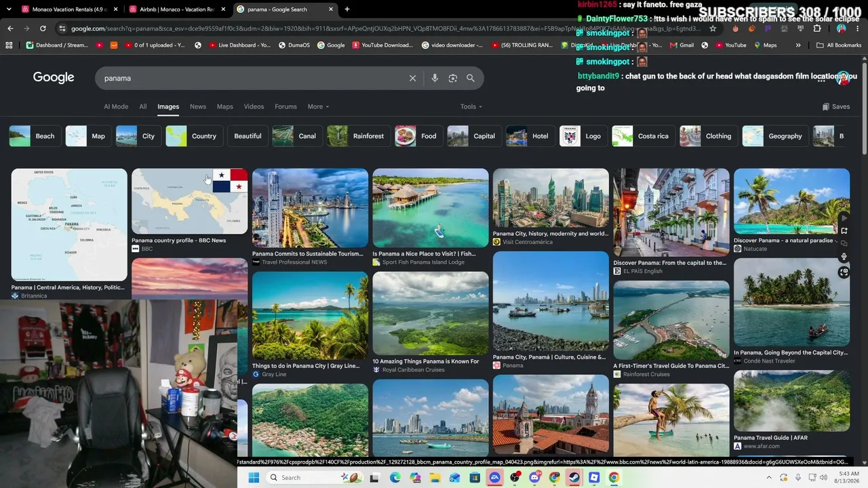The image size is (868, 488).
Task: Close the Airbnb Monaco tab
Action: 223,9
